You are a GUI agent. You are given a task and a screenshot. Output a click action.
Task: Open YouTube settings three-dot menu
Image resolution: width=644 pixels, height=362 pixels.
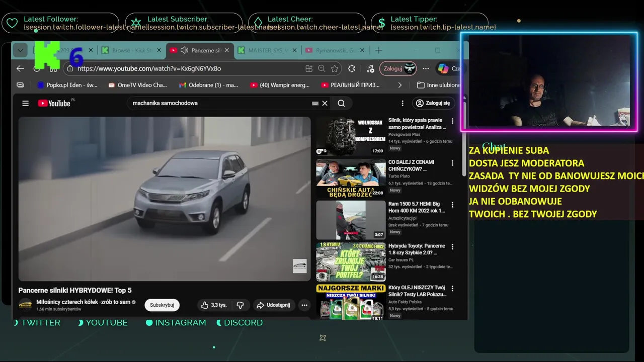(x=402, y=103)
